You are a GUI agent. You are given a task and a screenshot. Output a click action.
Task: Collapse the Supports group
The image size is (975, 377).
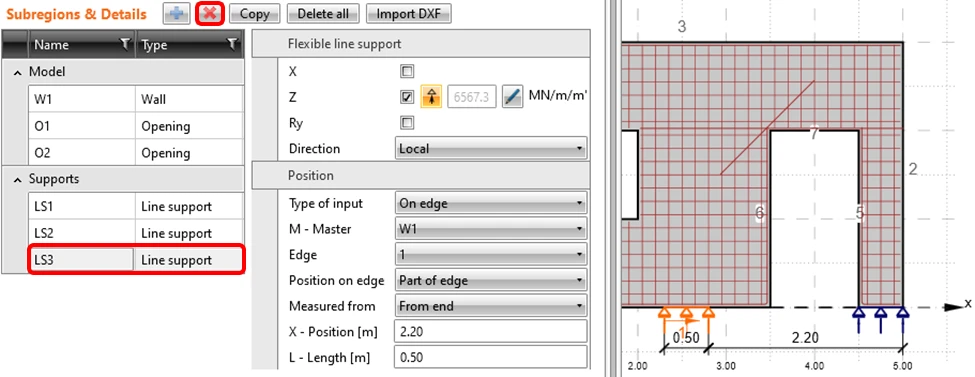[x=17, y=179]
